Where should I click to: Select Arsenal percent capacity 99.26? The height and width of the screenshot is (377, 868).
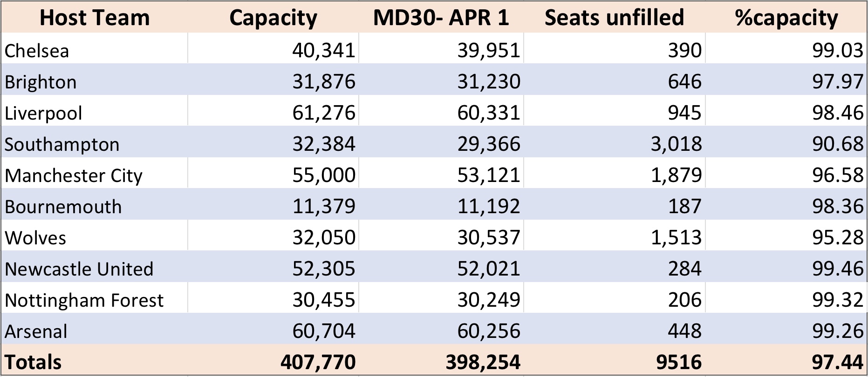click(838, 331)
